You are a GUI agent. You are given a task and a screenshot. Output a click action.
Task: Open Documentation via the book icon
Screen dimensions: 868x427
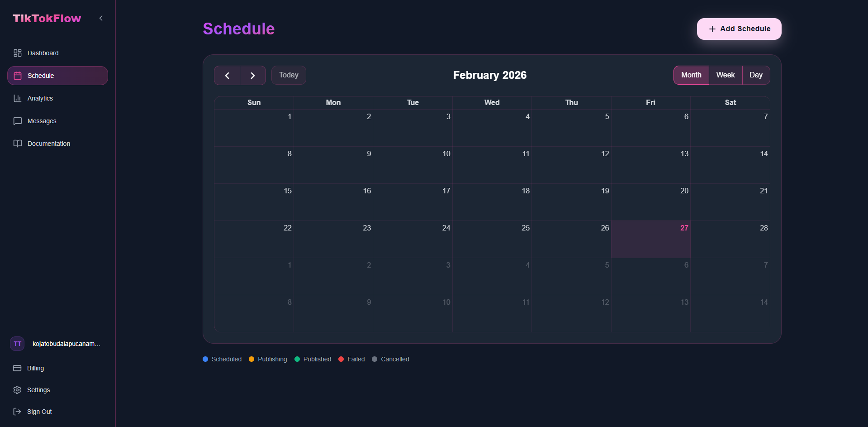pyautogui.click(x=17, y=144)
